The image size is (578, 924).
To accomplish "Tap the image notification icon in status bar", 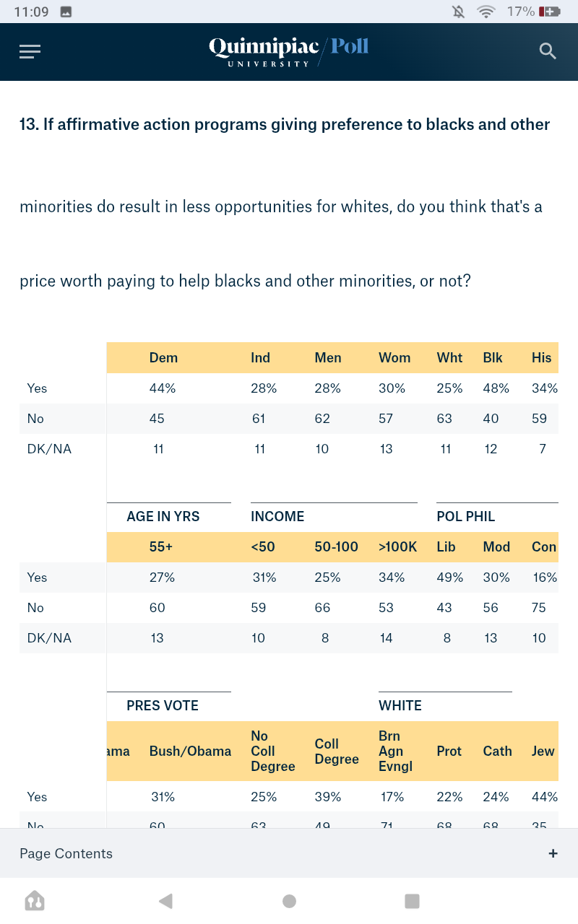I will tap(66, 12).
